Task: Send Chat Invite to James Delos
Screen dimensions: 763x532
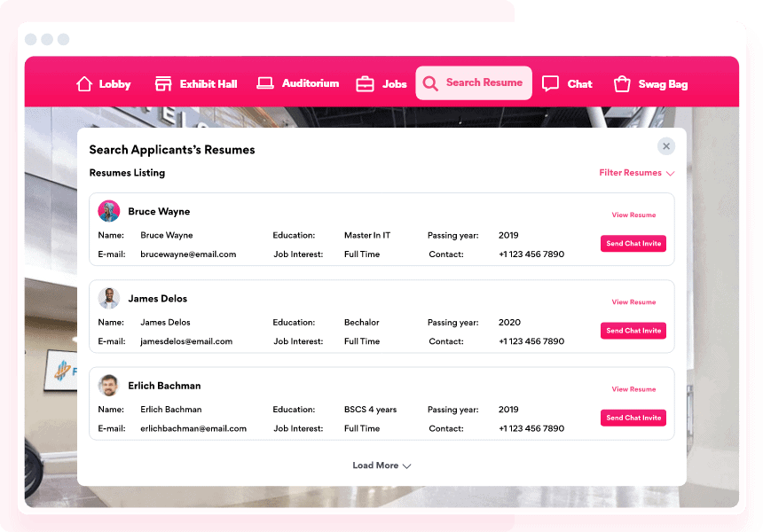Action: pyautogui.click(x=633, y=330)
